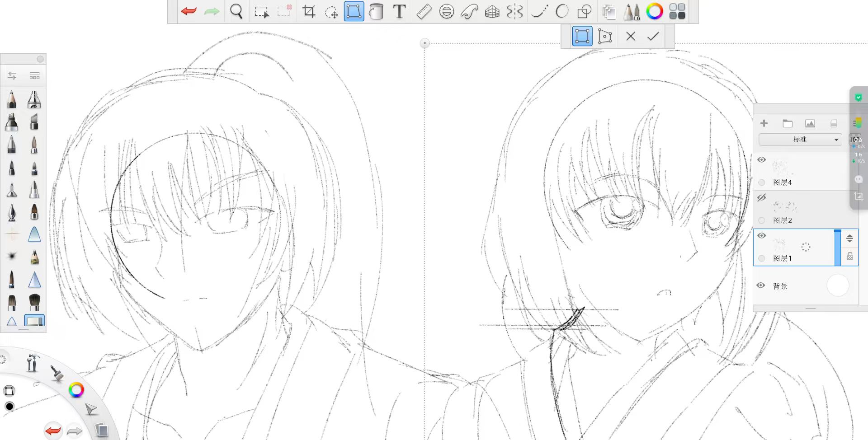The height and width of the screenshot is (440, 868).
Task: Hide layer 图层4 using eye icon
Action: (x=762, y=160)
